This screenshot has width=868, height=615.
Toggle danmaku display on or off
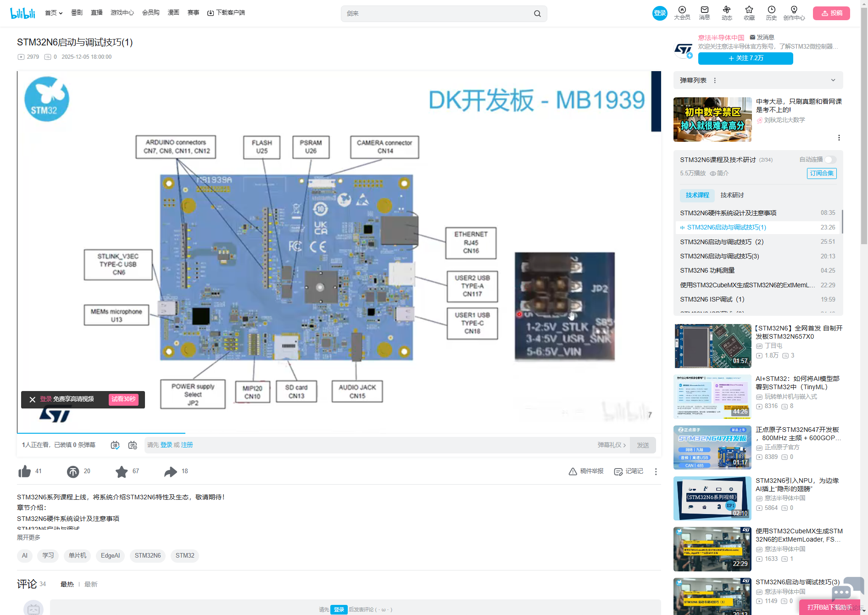pos(115,445)
